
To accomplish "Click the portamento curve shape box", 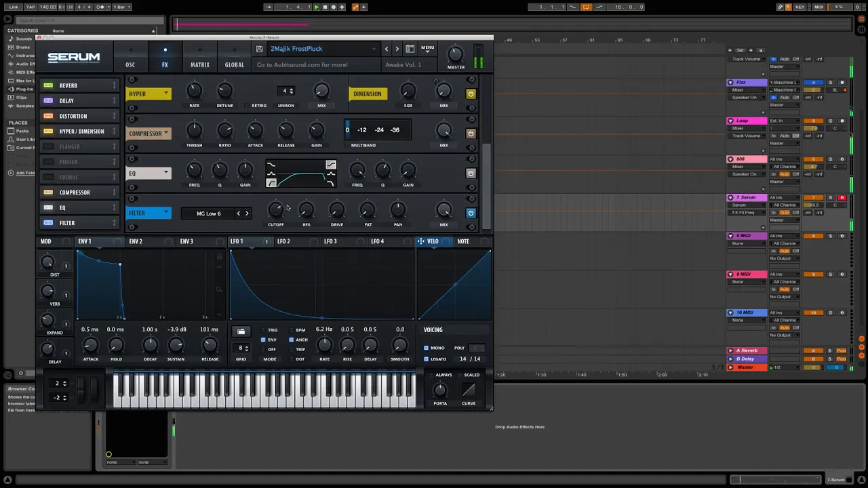I will click(x=469, y=390).
